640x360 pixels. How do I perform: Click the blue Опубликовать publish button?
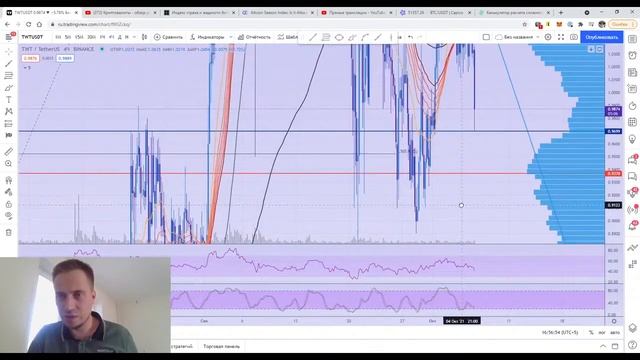602,37
